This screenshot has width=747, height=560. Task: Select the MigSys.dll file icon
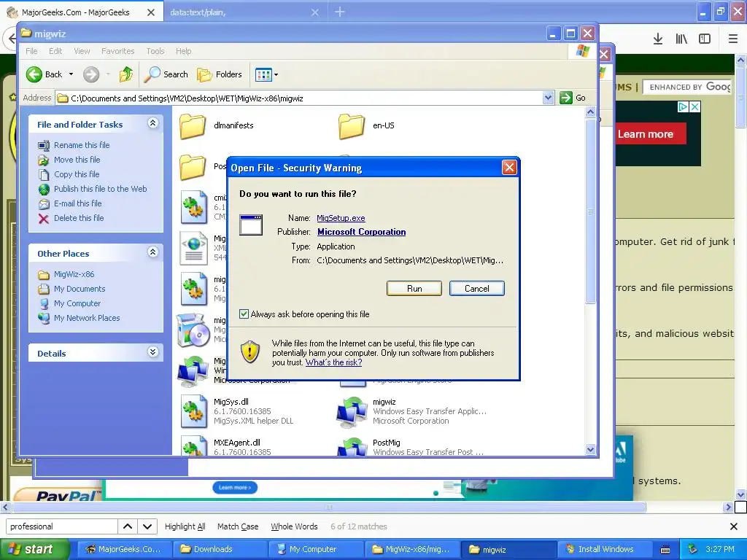click(193, 413)
